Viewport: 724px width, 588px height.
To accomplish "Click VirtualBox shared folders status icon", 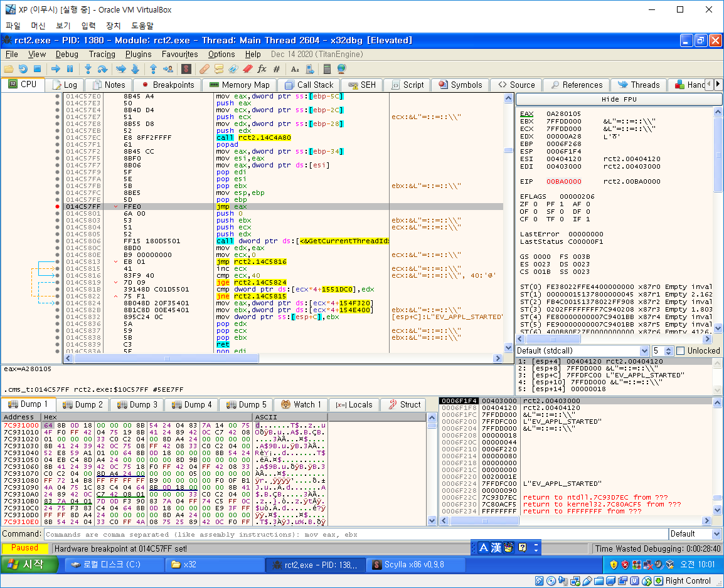I will coord(599,580).
